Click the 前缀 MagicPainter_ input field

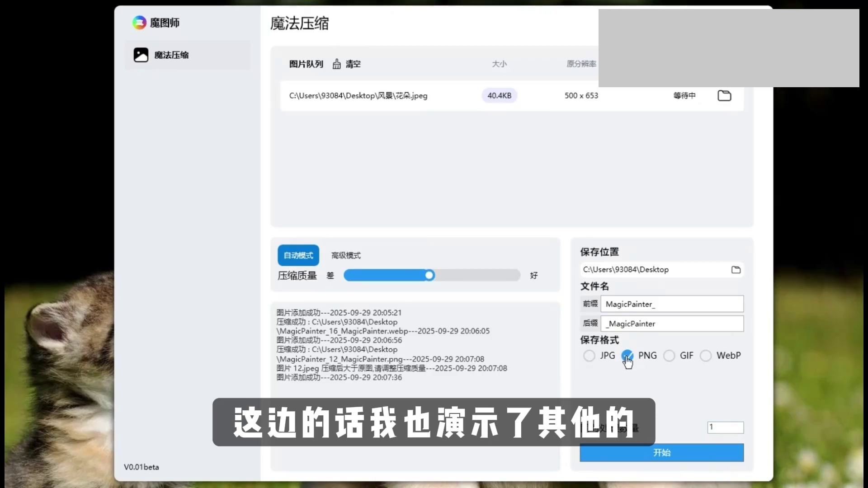(672, 304)
